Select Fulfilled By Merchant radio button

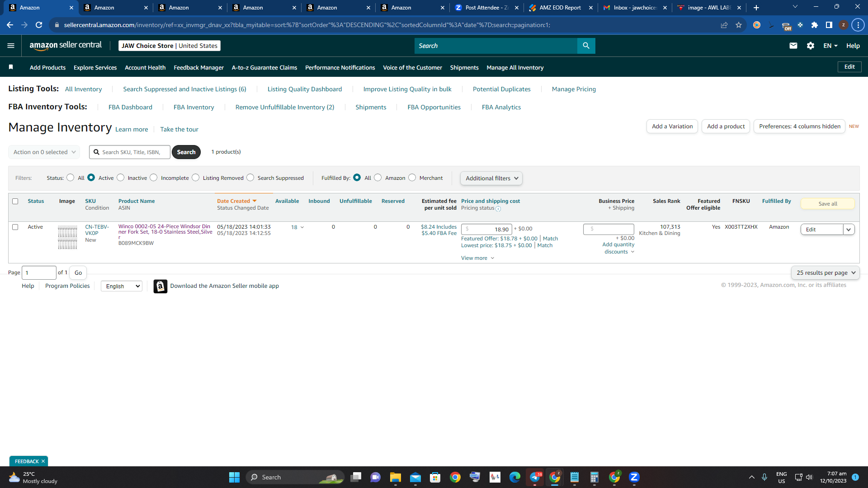412,178
